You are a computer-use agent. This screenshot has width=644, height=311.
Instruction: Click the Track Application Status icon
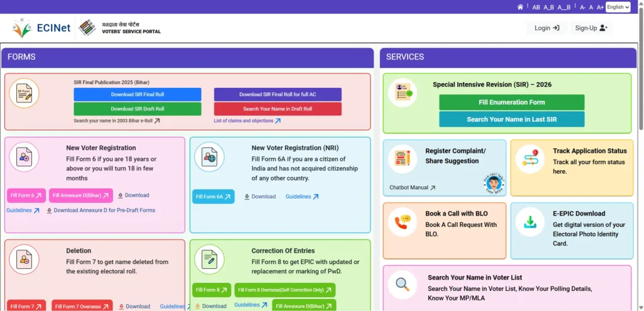tap(530, 159)
